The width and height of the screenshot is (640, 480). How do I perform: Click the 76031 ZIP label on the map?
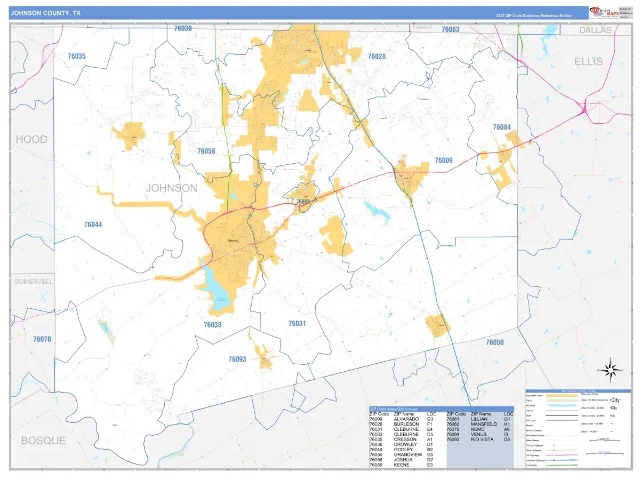[297, 323]
